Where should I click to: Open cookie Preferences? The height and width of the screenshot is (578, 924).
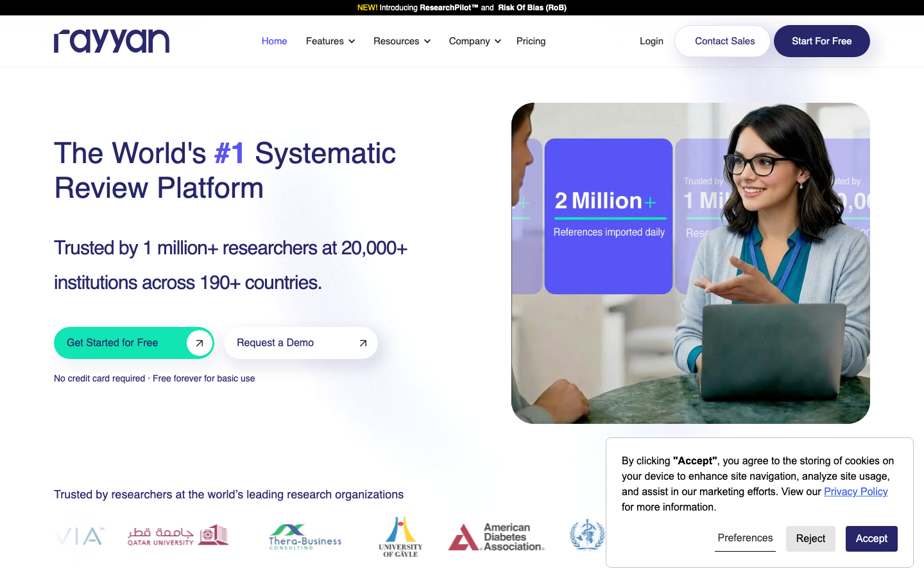click(x=745, y=538)
